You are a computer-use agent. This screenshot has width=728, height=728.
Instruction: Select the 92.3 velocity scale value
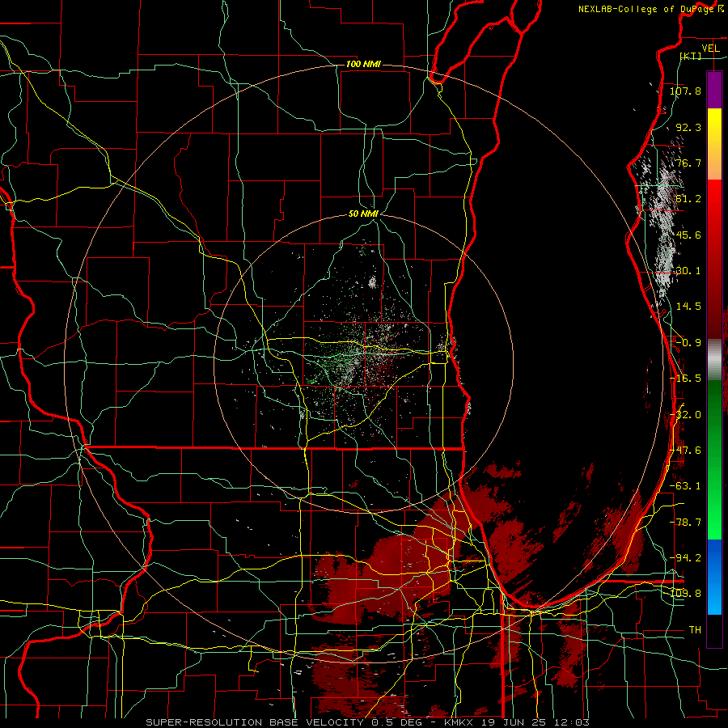(688, 127)
